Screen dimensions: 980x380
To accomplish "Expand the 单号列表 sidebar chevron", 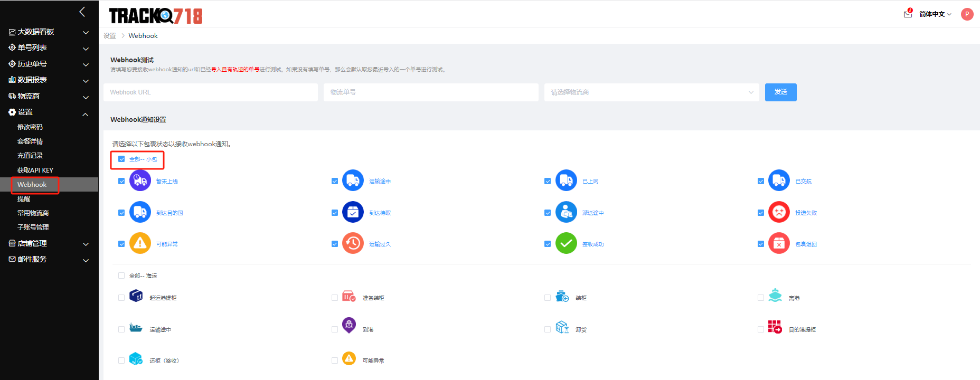I will pos(86,49).
